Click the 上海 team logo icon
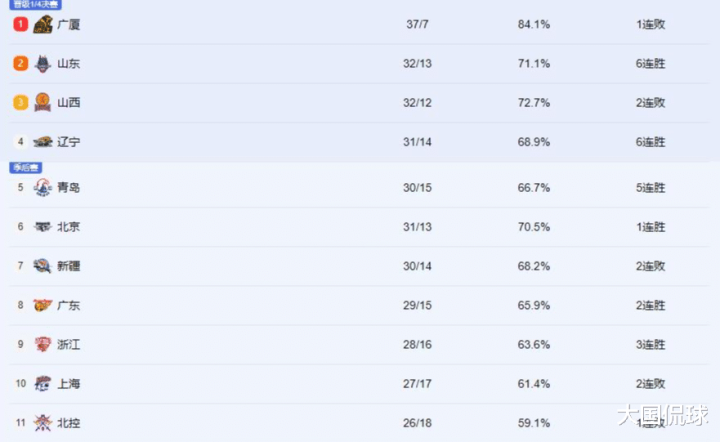 [43, 383]
